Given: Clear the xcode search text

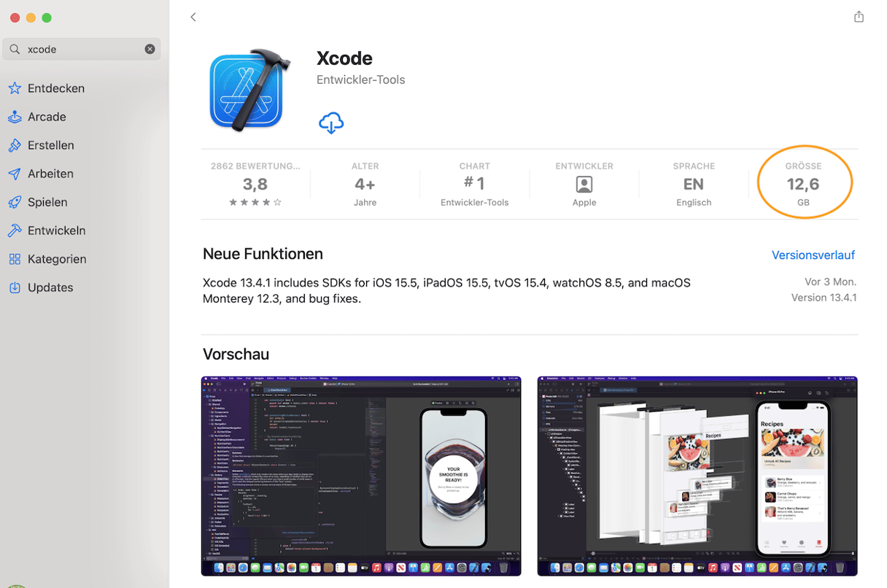Looking at the screenshot, I should coord(150,49).
